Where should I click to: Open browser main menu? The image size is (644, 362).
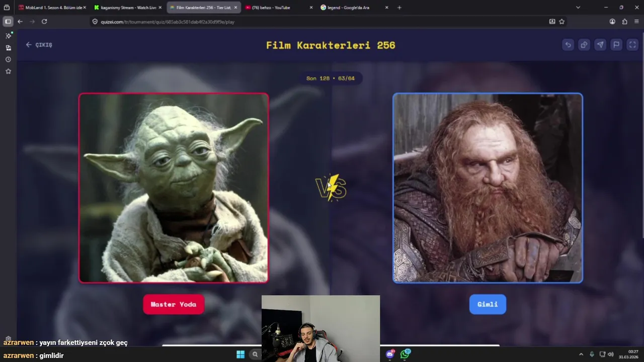tap(636, 22)
